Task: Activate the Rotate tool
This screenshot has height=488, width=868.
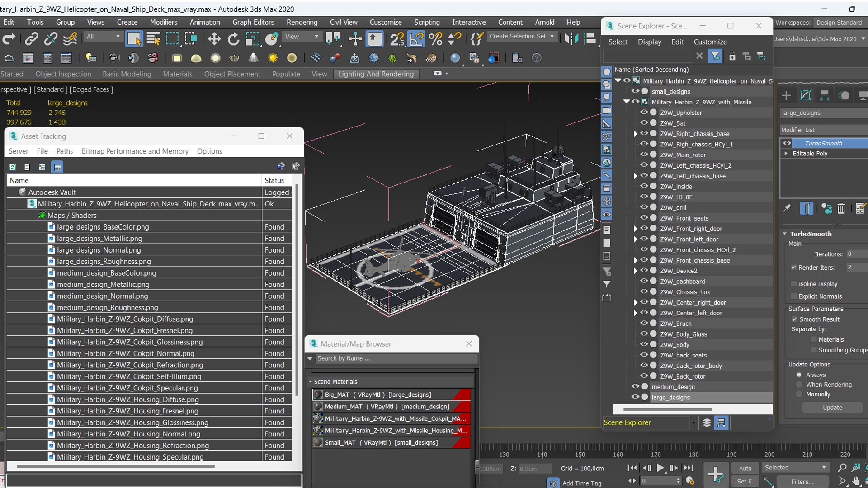Action: pyautogui.click(x=233, y=39)
